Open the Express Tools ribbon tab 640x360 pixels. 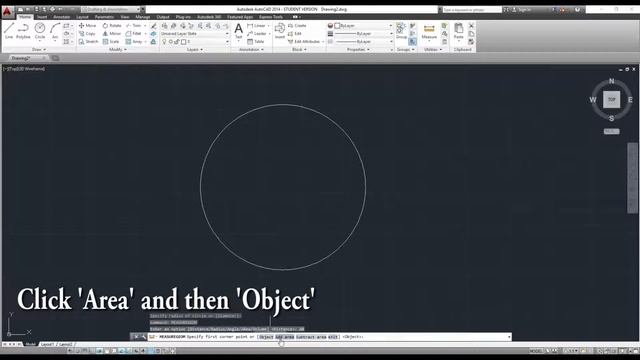point(271,17)
